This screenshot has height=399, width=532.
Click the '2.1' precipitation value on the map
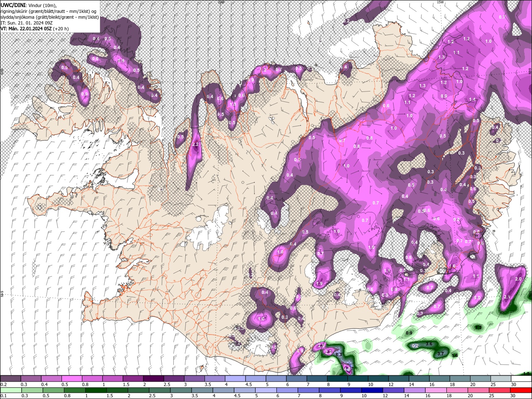pos(507,297)
